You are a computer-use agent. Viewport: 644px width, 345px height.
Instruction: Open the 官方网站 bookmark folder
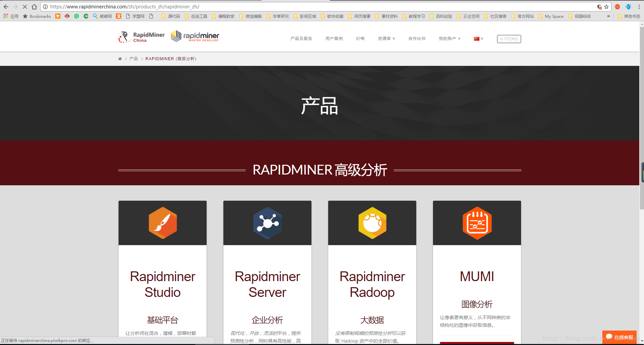tap(522, 16)
